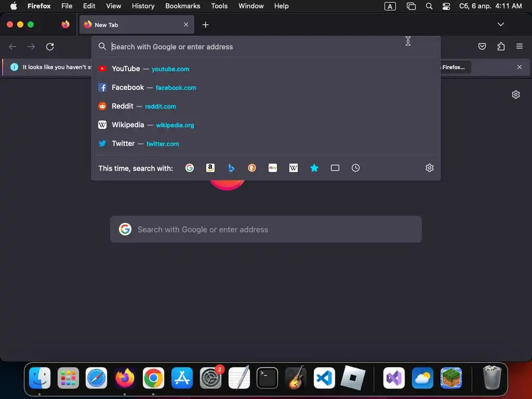This screenshot has height=399, width=532.
Task: Open GarageBand from the Dock
Action: (x=296, y=378)
